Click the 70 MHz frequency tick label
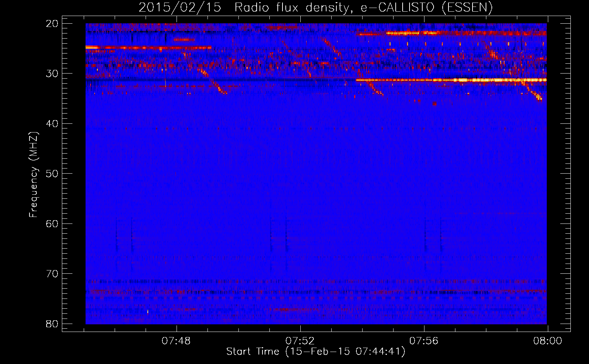Viewport: 589px width, 364px height. click(52, 274)
